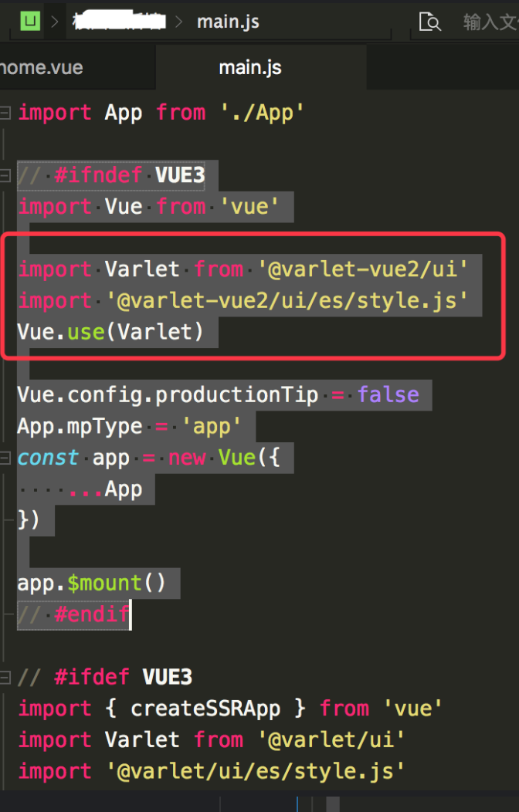Collapse the #ifdef VUE3 block fold marker

[5, 677]
